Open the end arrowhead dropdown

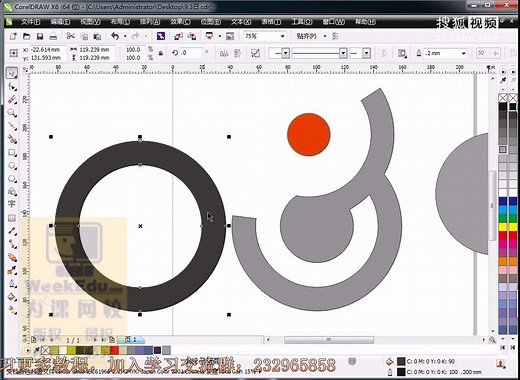366,53
